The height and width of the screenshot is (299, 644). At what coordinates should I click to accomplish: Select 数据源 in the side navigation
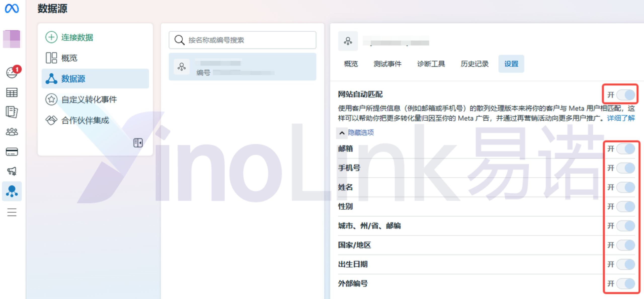pyautogui.click(x=95, y=79)
